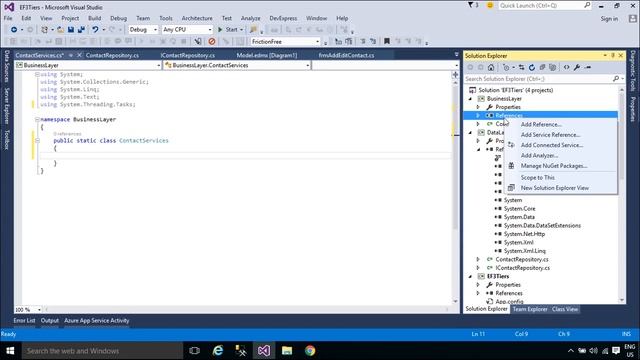Click the yellow feedback smiley icon

490,5
